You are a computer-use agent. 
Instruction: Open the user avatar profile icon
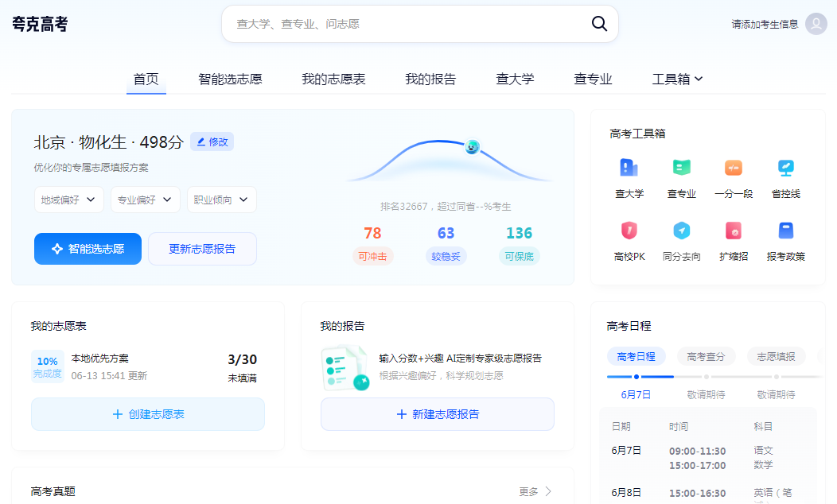[x=816, y=24]
